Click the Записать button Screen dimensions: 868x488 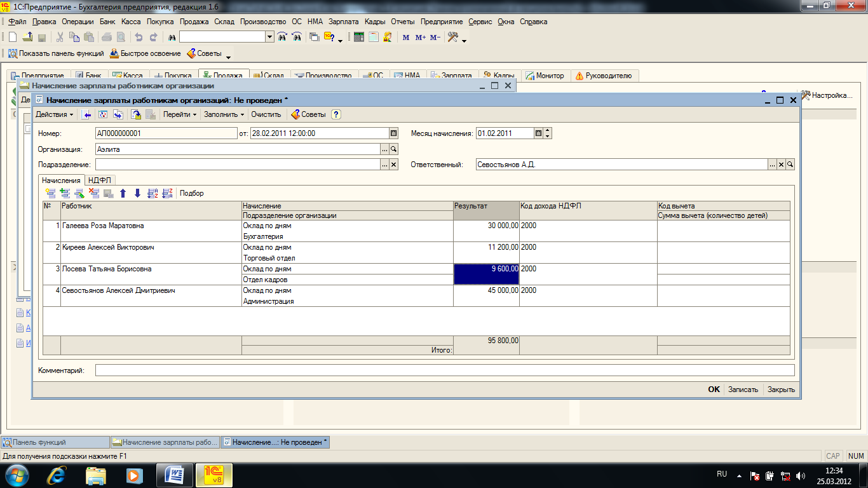[x=743, y=390]
